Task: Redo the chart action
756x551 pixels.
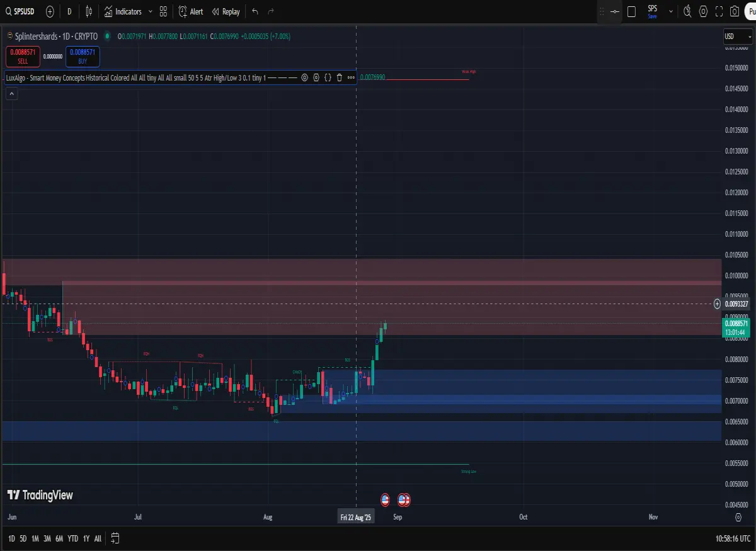Action: [x=271, y=11]
